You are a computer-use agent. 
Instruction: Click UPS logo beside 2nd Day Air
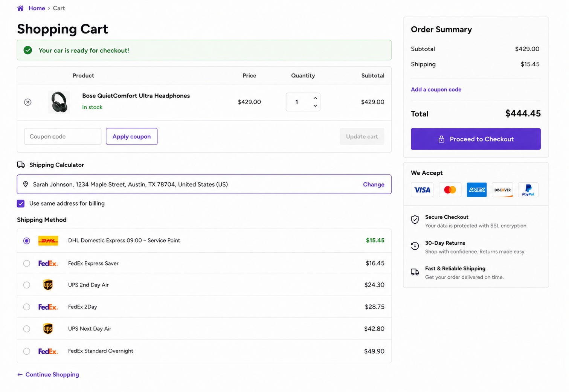coord(48,285)
